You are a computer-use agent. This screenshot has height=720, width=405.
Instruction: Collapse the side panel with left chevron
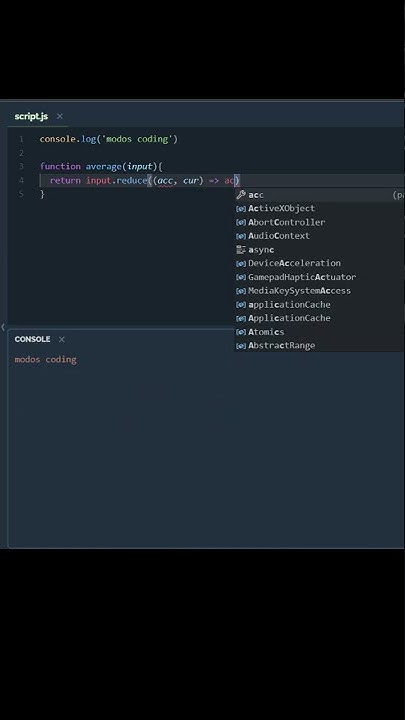click(3, 327)
